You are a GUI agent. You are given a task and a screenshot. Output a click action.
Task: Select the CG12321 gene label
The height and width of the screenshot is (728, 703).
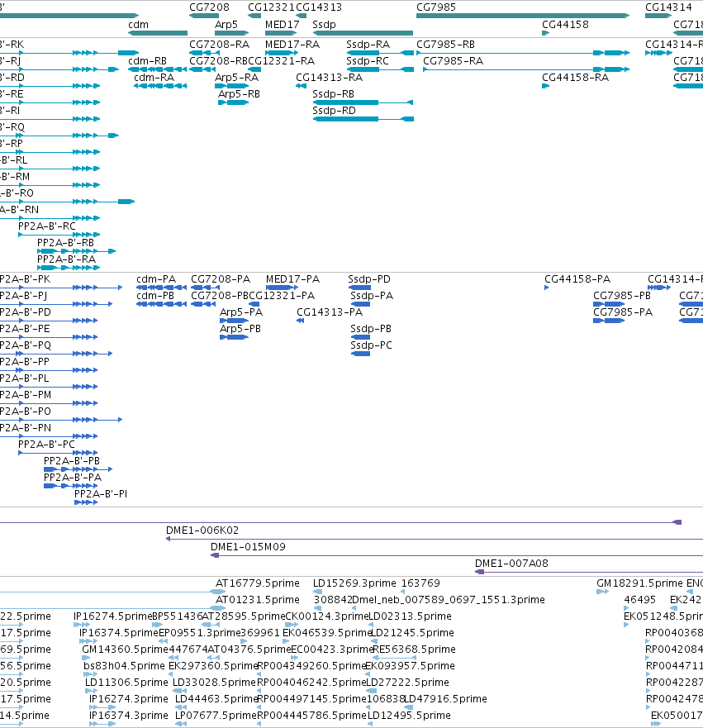pos(272,7)
